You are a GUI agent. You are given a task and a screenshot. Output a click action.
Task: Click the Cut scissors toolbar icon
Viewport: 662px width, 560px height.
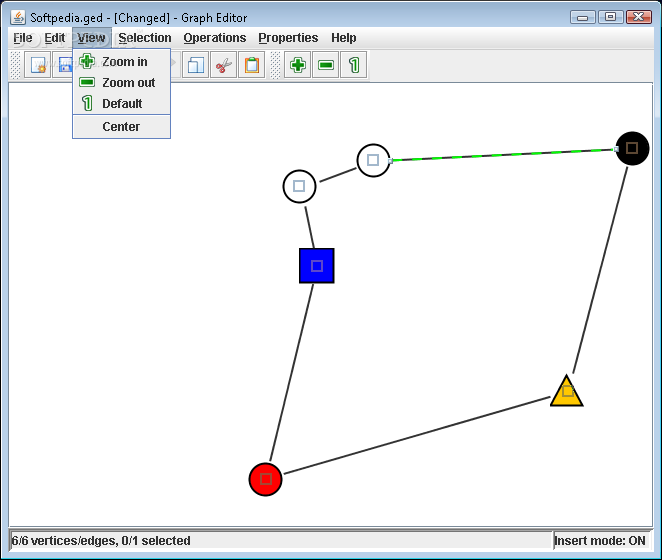tap(223, 65)
